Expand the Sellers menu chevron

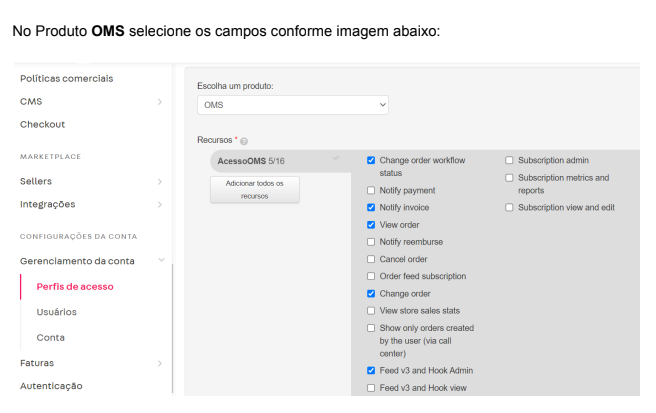coord(159,181)
